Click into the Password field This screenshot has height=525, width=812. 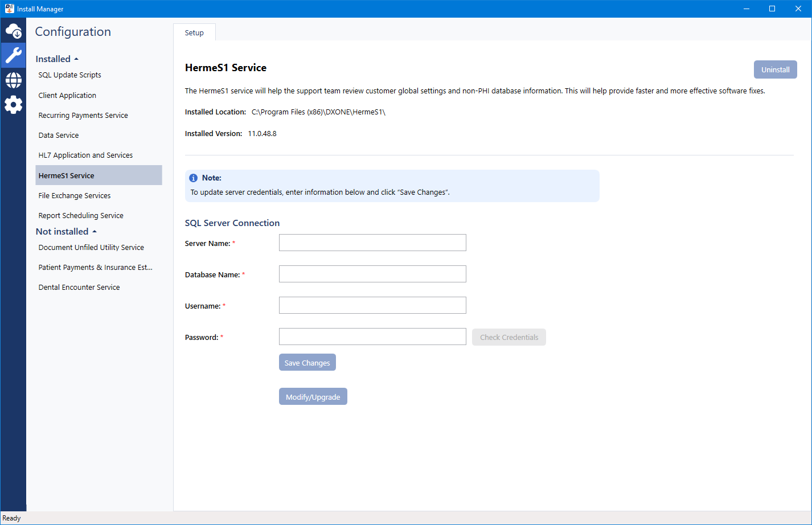point(372,337)
